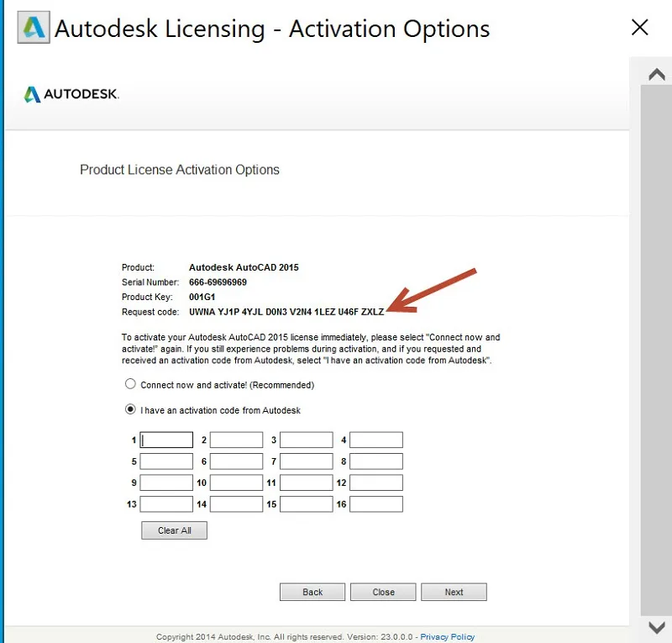
Task: Click the X to close the window
Action: [639, 28]
